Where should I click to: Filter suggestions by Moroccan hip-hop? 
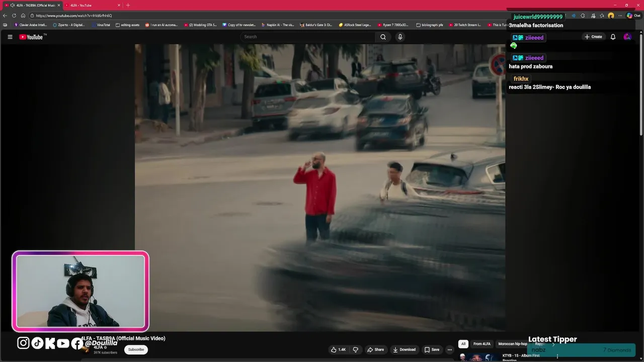(x=513, y=344)
